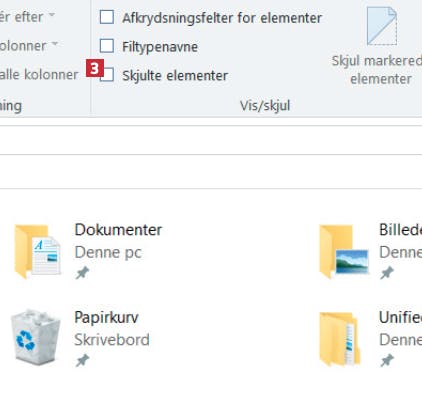Click the Vis/skjul group label
The image size is (422, 398).
(265, 105)
